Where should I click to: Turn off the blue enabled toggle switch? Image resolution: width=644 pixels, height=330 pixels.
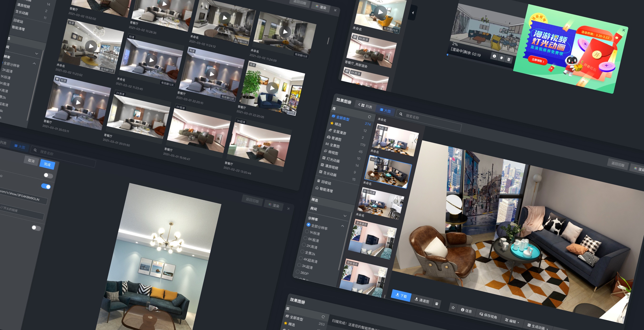pos(46,186)
